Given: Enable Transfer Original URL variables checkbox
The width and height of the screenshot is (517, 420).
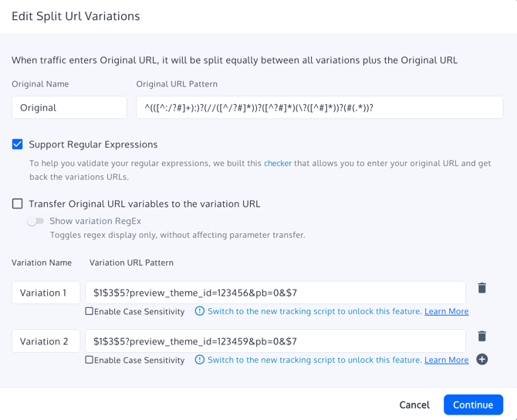Looking at the screenshot, I should [18, 204].
